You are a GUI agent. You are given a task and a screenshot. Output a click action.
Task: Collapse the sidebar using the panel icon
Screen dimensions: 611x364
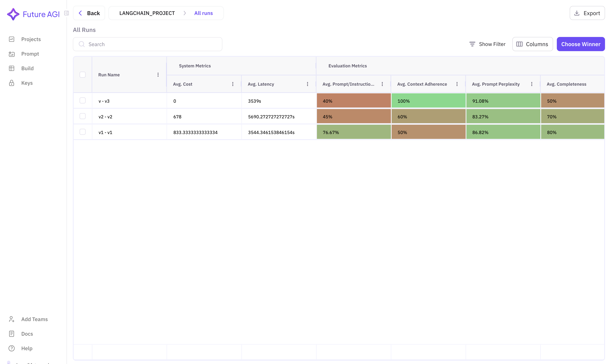click(x=66, y=13)
